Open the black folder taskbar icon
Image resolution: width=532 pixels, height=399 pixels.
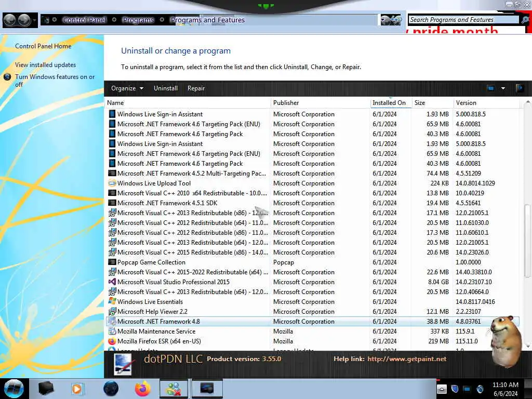pos(46,389)
